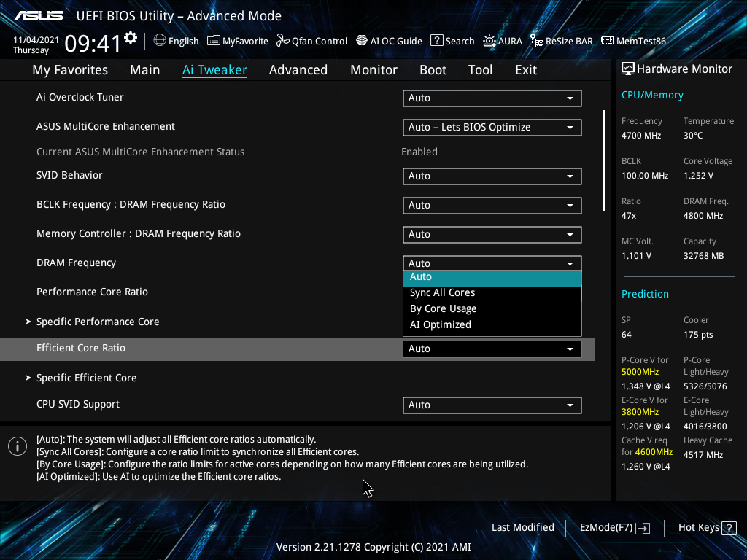The height and width of the screenshot is (560, 747).
Task: Open SVID Behavior dropdown
Action: point(492,176)
